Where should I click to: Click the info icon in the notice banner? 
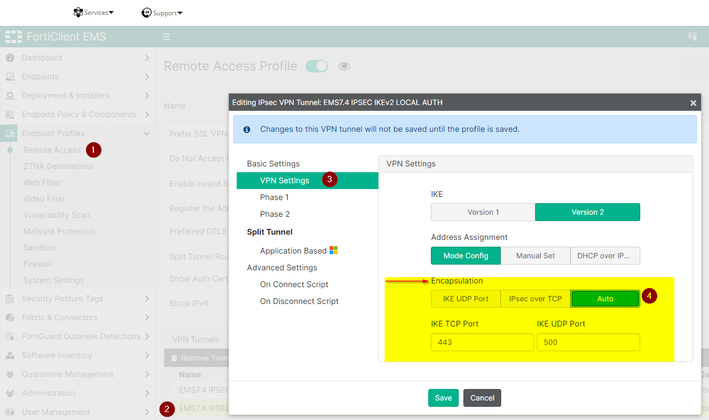click(x=247, y=129)
